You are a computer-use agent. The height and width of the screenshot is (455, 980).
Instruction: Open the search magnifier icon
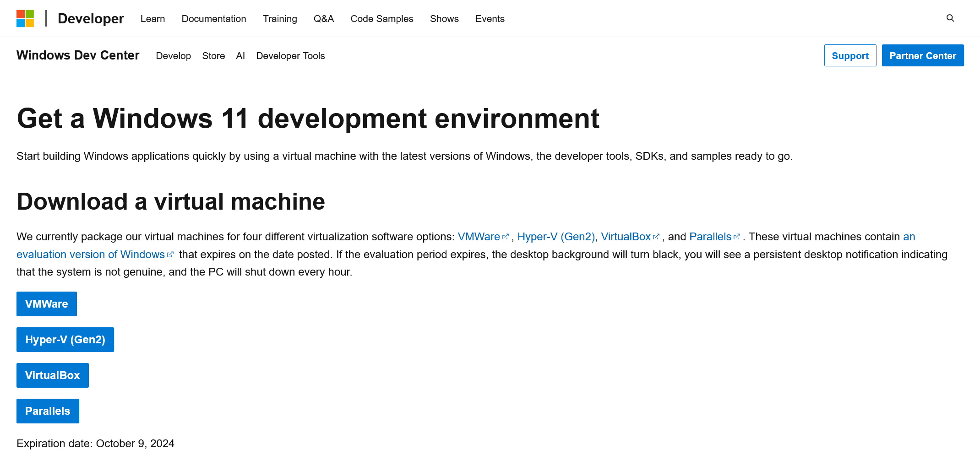[950, 18]
